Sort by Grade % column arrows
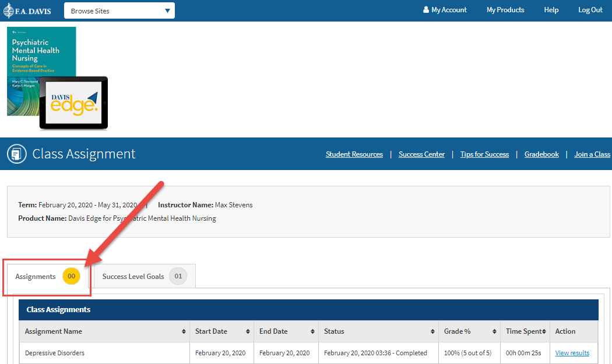 494,331
